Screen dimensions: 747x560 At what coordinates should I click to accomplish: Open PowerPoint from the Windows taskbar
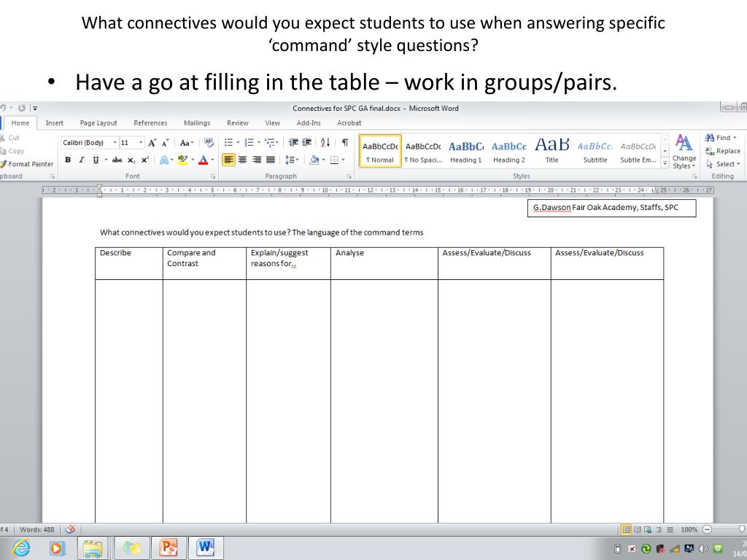(x=168, y=547)
